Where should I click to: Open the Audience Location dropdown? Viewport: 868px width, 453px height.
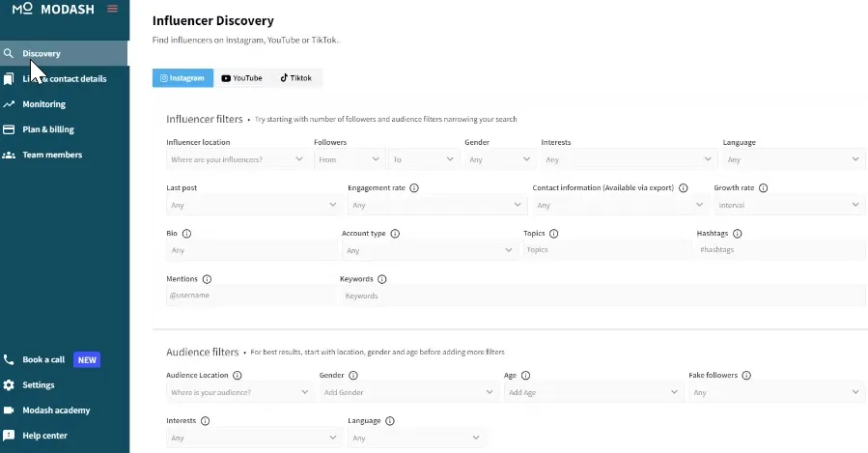(x=240, y=392)
